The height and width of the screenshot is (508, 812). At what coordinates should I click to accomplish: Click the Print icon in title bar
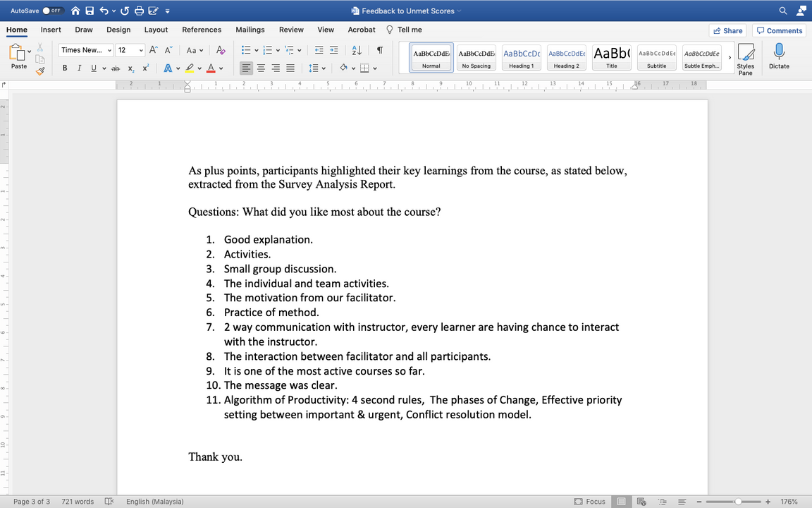[x=139, y=11]
